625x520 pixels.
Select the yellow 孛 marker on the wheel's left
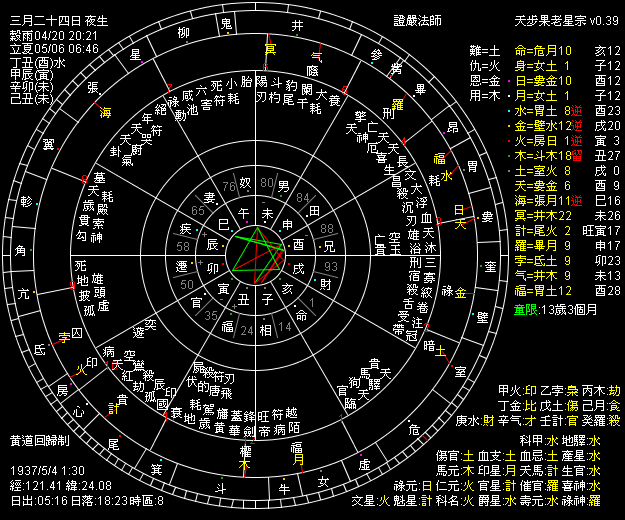tap(66, 337)
